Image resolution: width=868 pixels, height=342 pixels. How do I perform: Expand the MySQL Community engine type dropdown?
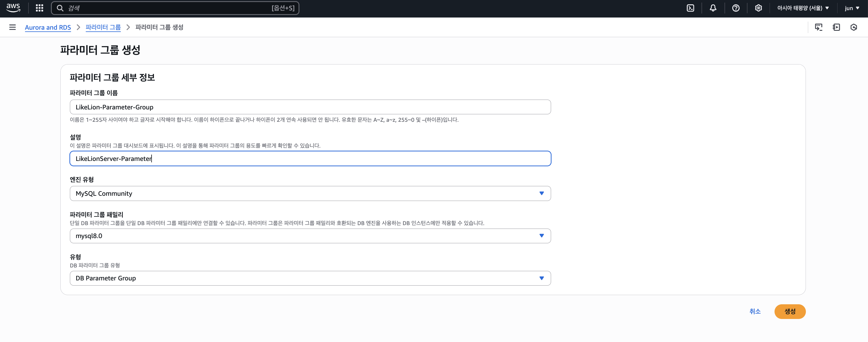(310, 193)
